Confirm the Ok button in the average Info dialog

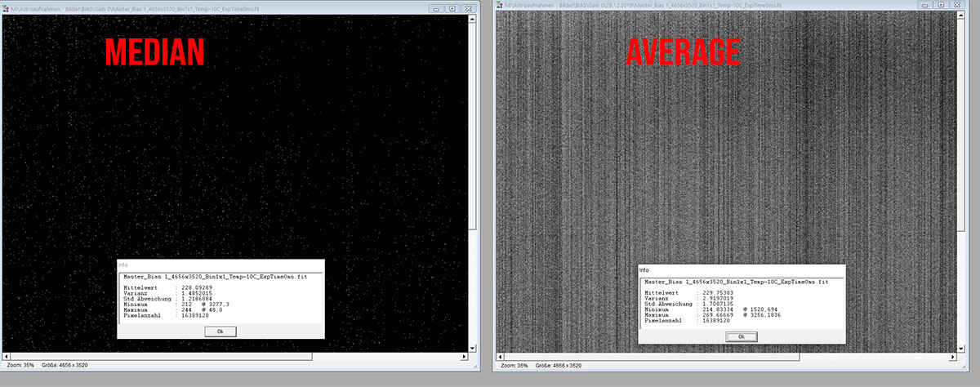tap(742, 336)
